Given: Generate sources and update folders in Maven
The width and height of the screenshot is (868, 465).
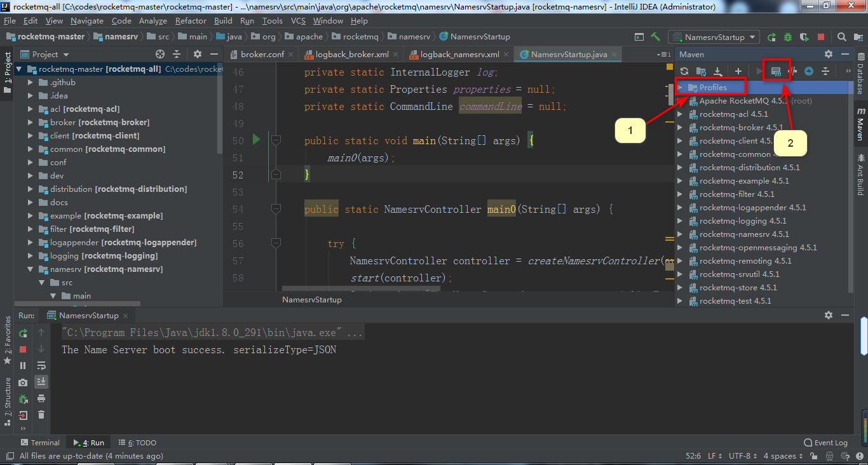Looking at the screenshot, I should 701,71.
